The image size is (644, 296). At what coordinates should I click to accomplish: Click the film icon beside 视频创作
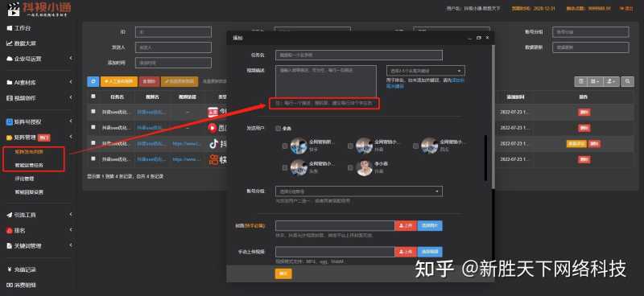(10, 97)
